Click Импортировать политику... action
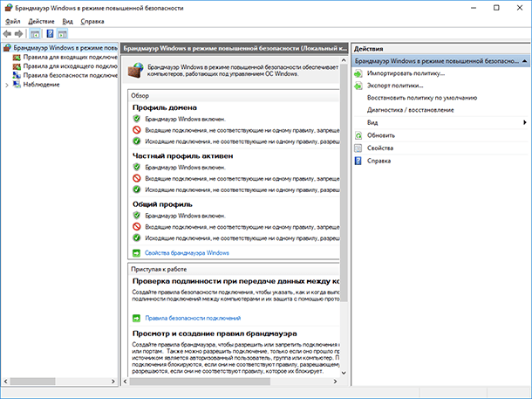The height and width of the screenshot is (399, 532). (x=406, y=73)
